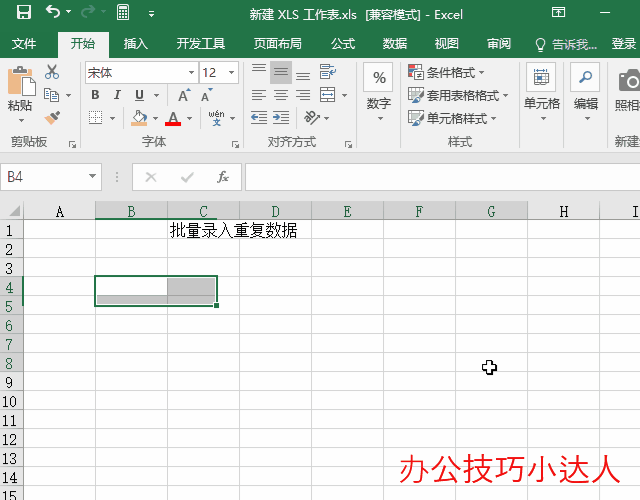Switch to the 公式 Formulas tab
Image resolution: width=640 pixels, height=500 pixels.
343,43
